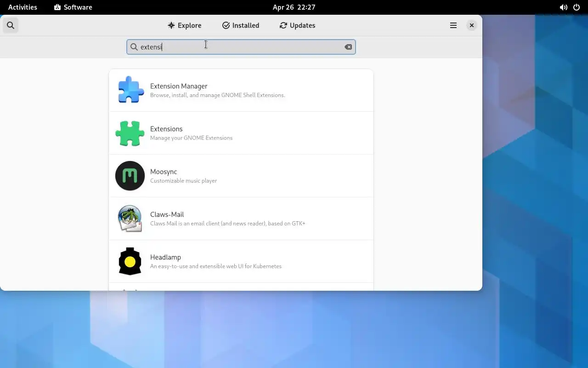Switch to the Explore tab
The image size is (588, 368).
184,25
